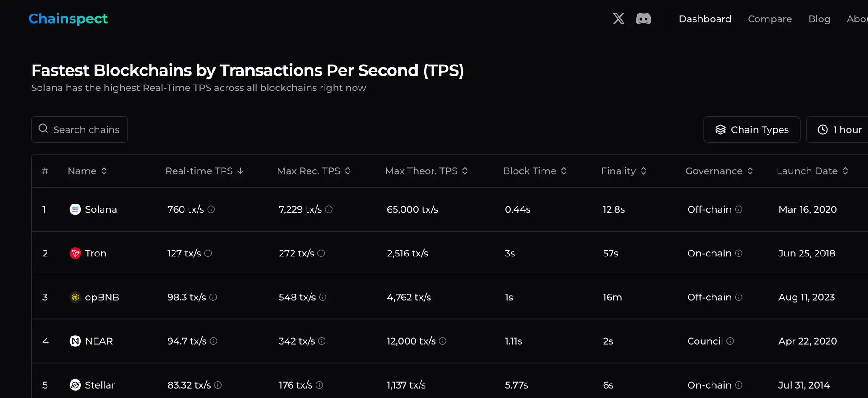
Task: Open the Chain Types filter dropdown
Action: 752,130
